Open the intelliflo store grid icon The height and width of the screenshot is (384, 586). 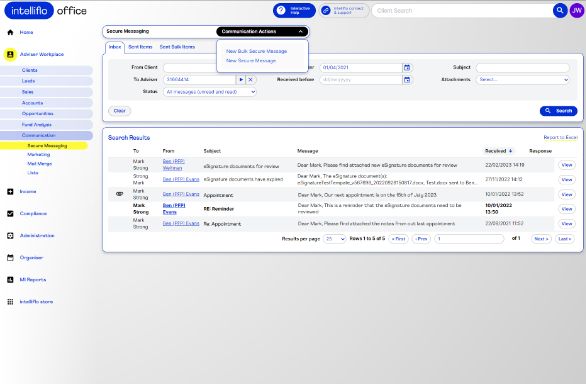point(10,302)
